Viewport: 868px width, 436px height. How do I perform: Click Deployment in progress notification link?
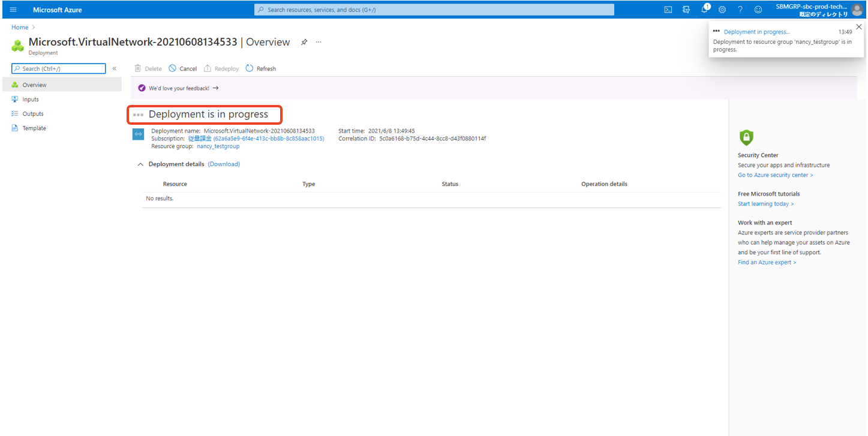pyautogui.click(x=757, y=32)
